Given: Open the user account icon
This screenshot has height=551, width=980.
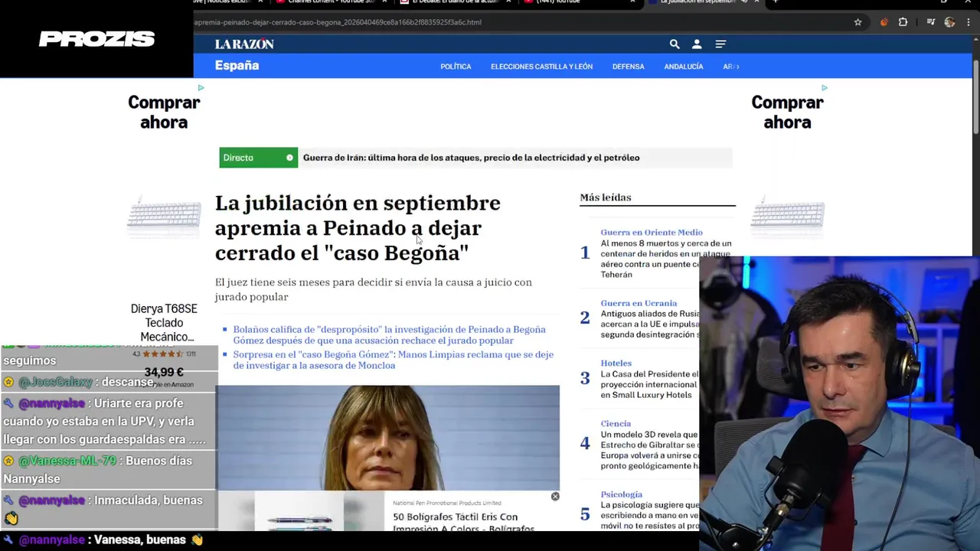Looking at the screenshot, I should point(697,44).
